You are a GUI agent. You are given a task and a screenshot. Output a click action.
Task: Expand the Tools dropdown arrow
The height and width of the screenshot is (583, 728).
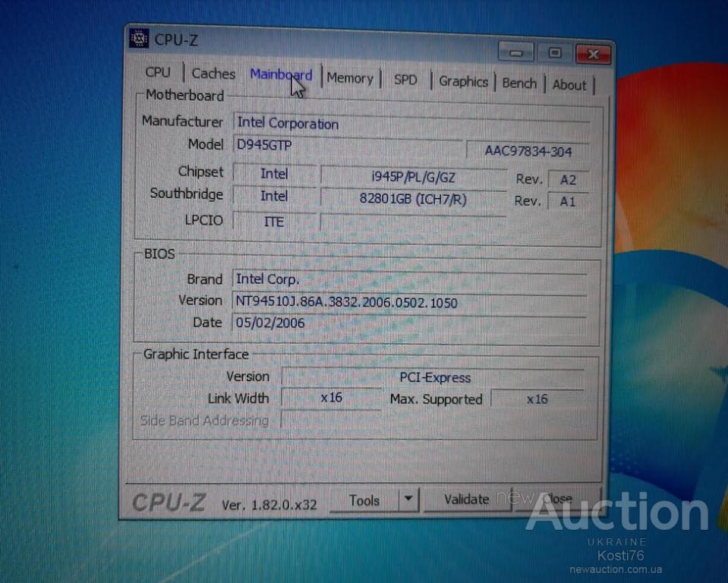tap(408, 499)
